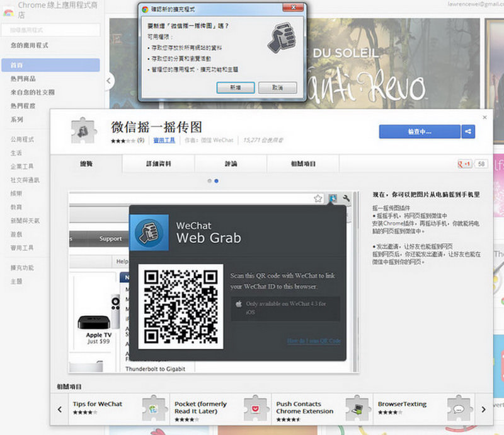This screenshot has height=435, width=504.
Task: Click the +1 count 58 badge
Action: [x=481, y=164]
